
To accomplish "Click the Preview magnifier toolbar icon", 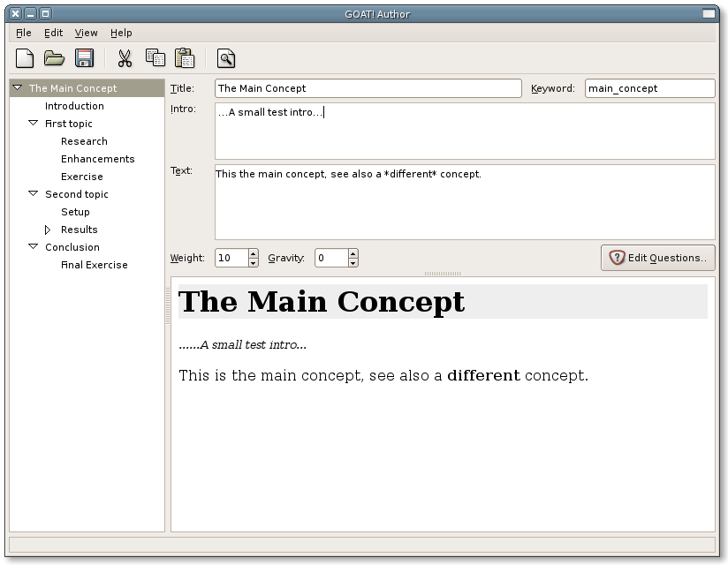I will (x=226, y=59).
